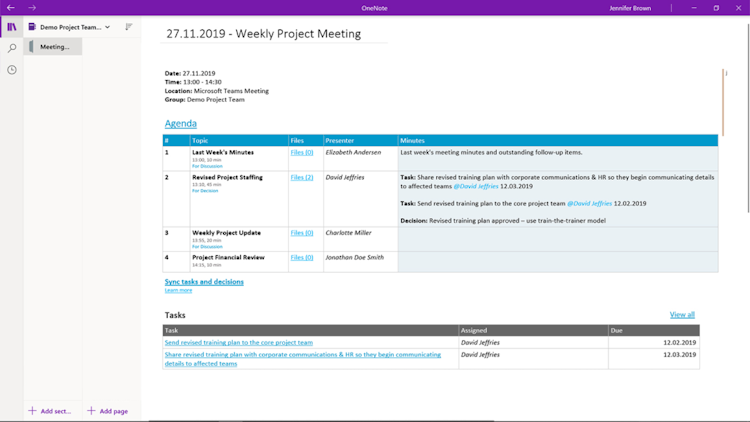Show recent notes clock icon
Image resolution: width=750 pixels, height=422 pixels.
[12, 70]
